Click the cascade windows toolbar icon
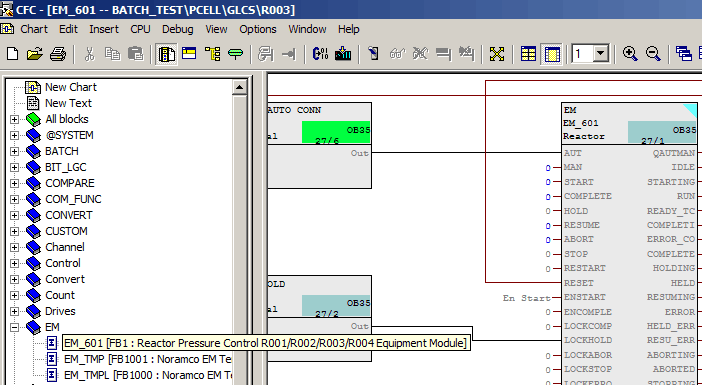Image resolution: width=704 pixels, height=385 pixels. coord(683,54)
